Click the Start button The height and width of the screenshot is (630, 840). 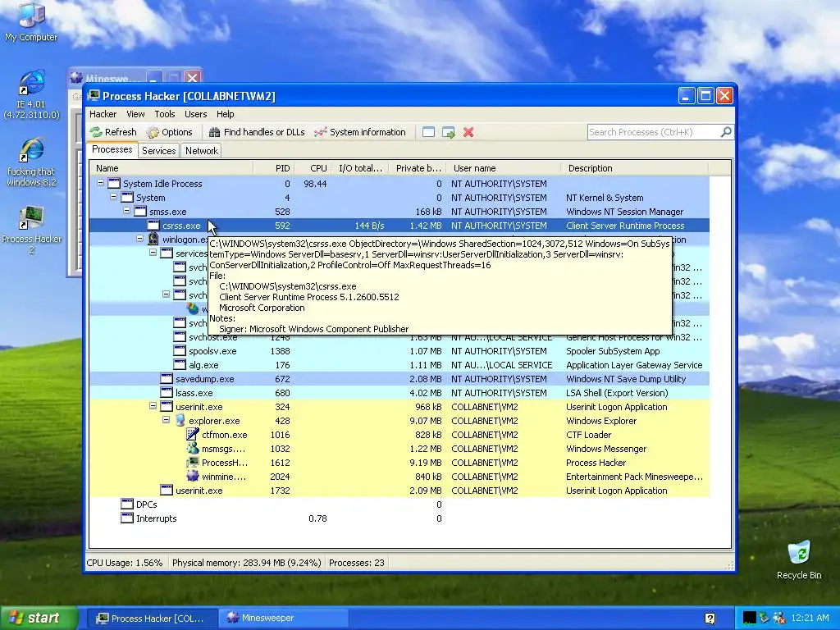pyautogui.click(x=38, y=618)
